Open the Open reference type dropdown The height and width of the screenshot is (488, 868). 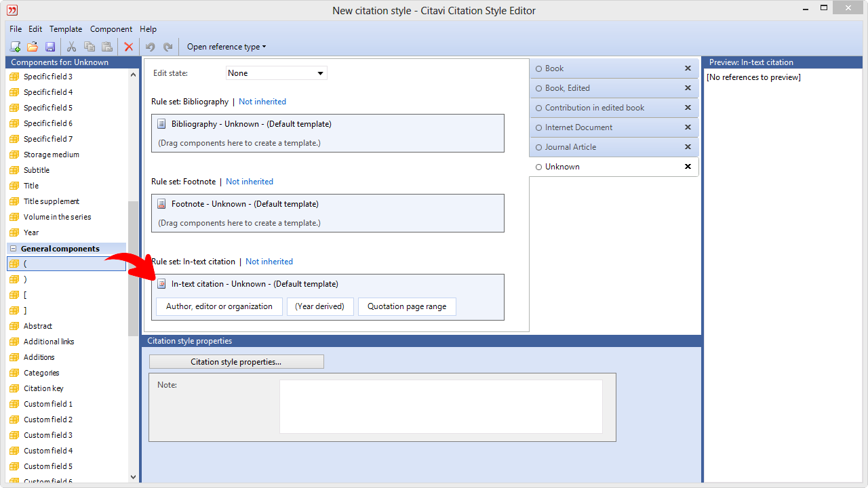226,47
